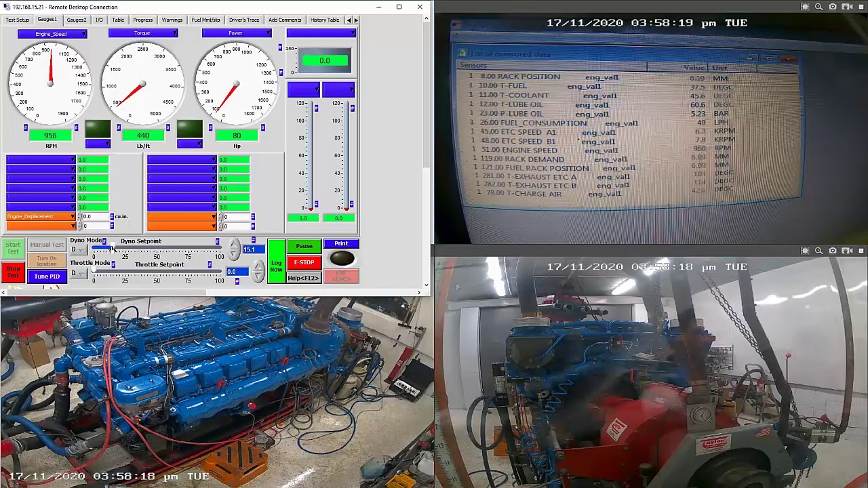Click green LED indicator beside RPM readout
The height and width of the screenshot is (488, 868).
point(98,129)
